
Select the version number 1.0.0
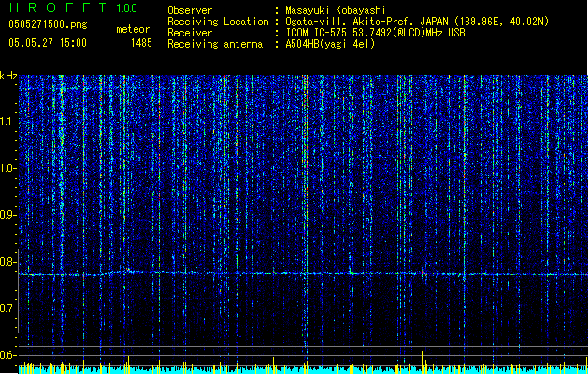point(127,7)
